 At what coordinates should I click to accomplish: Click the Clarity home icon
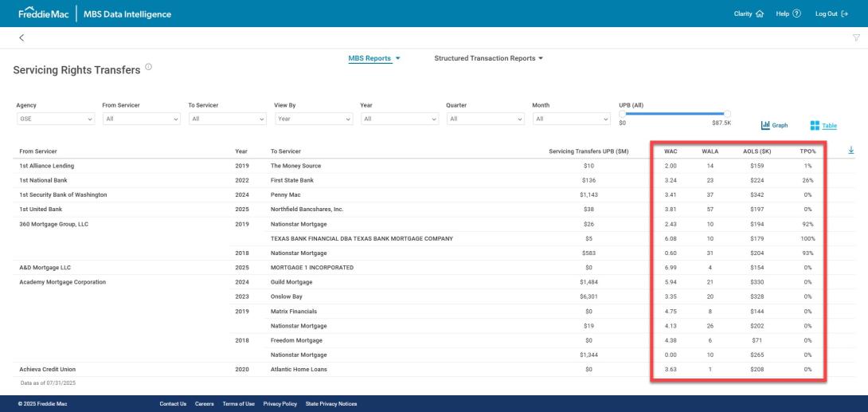tap(760, 14)
